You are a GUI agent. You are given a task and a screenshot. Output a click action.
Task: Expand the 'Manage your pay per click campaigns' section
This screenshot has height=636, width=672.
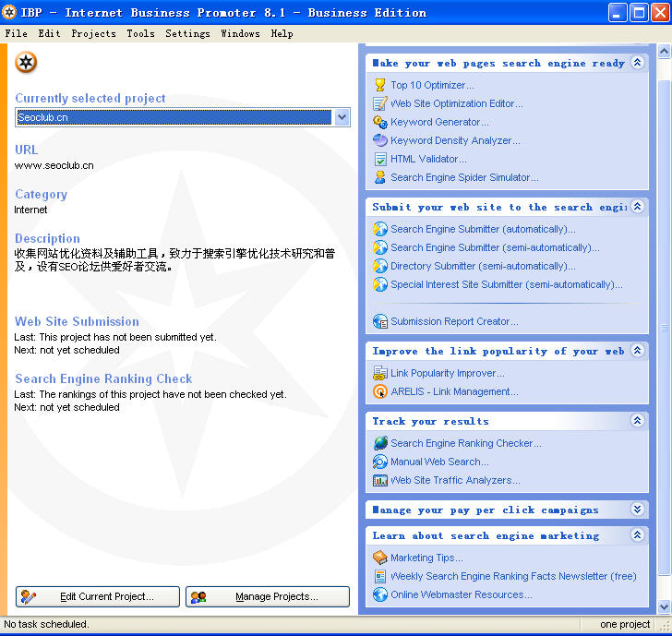pyautogui.click(x=637, y=510)
